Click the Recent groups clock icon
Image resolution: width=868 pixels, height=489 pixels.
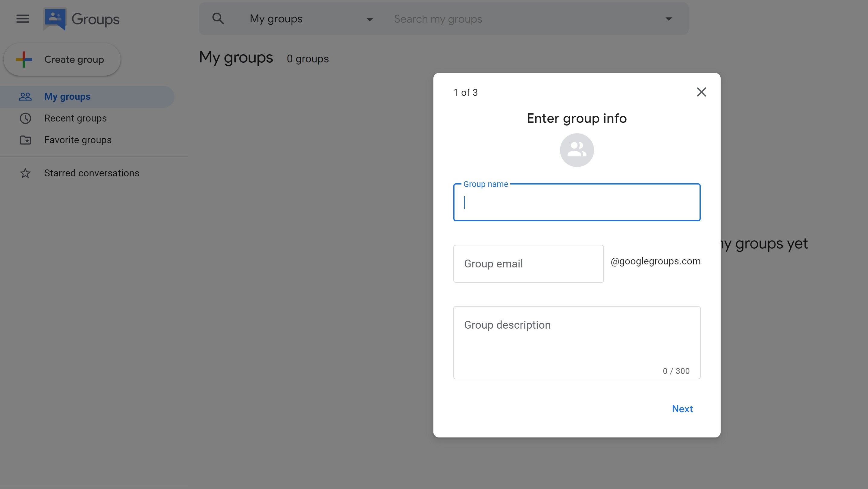pos(24,118)
